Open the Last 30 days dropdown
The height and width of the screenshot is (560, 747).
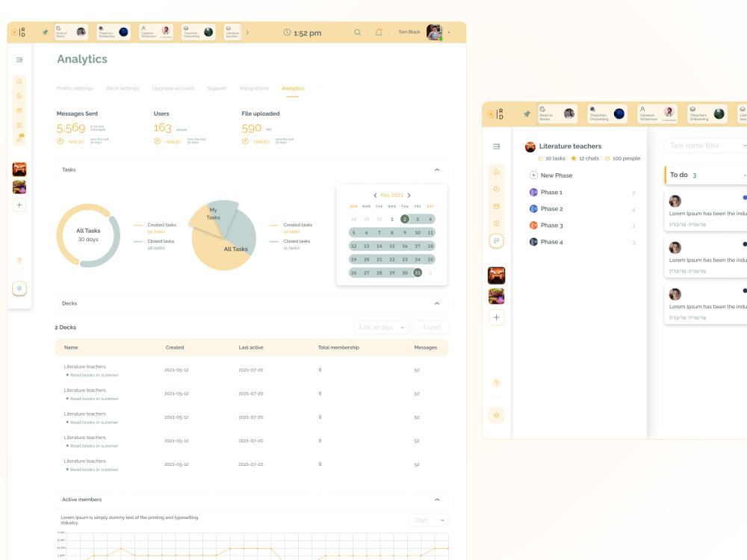click(x=381, y=328)
